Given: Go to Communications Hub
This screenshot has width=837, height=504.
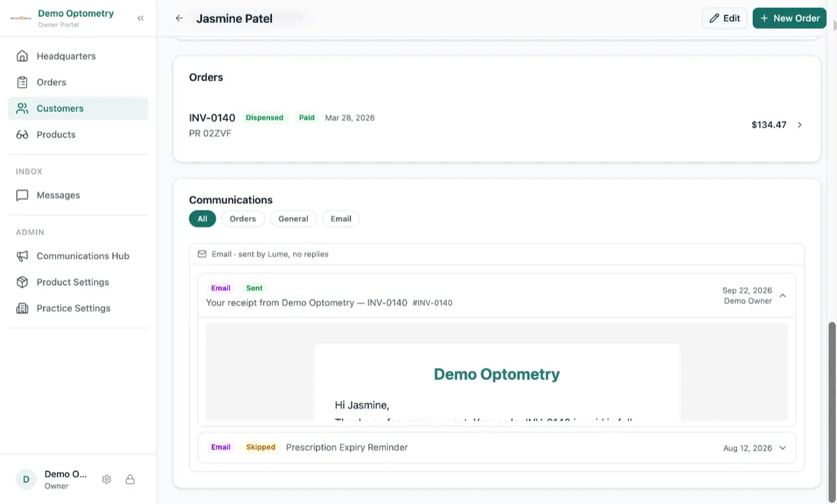Looking at the screenshot, I should point(78,256).
